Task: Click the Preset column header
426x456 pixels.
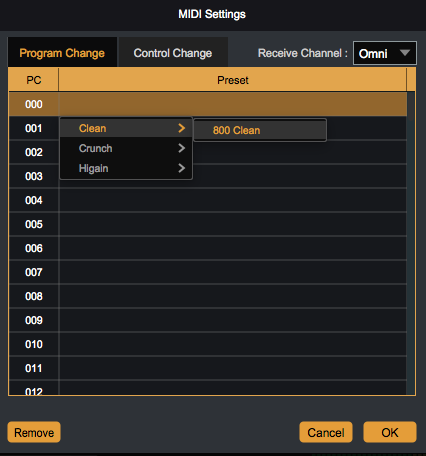Action: (x=233, y=80)
